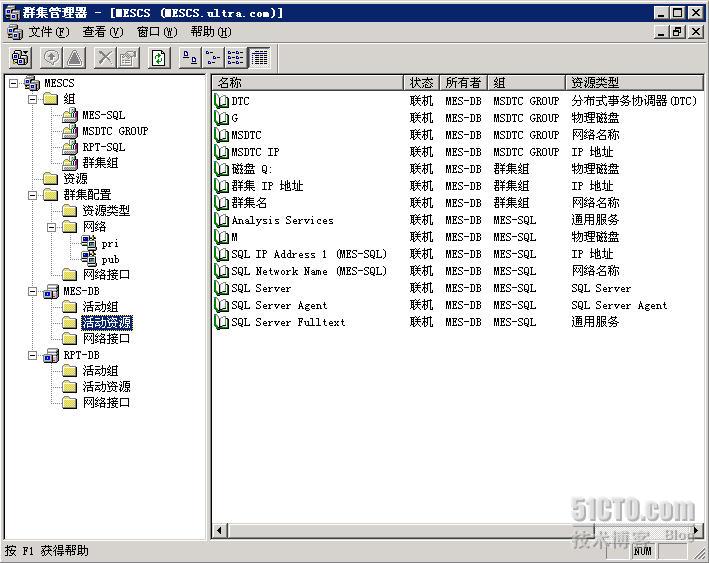Click the open cluster connection toolbar icon
The height and width of the screenshot is (563, 709).
(x=21, y=58)
